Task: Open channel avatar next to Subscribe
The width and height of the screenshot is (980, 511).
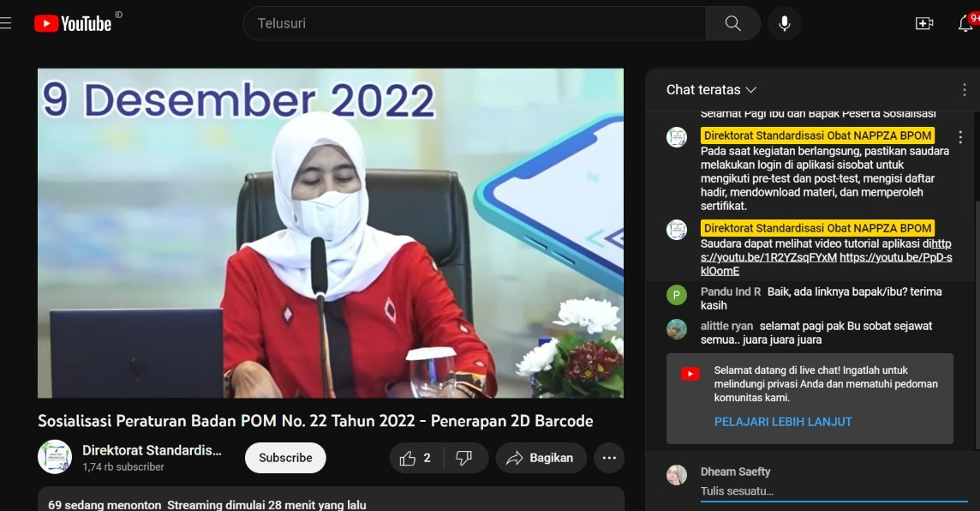Action: [x=55, y=457]
